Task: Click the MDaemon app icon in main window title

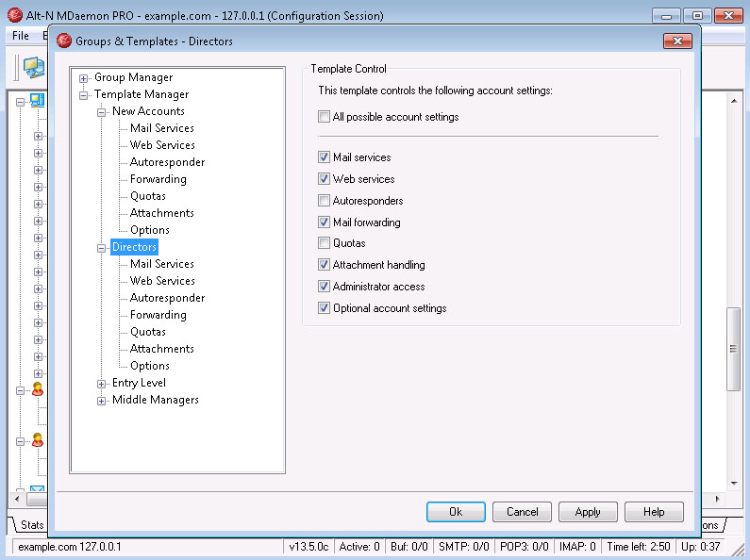Action: [x=15, y=15]
